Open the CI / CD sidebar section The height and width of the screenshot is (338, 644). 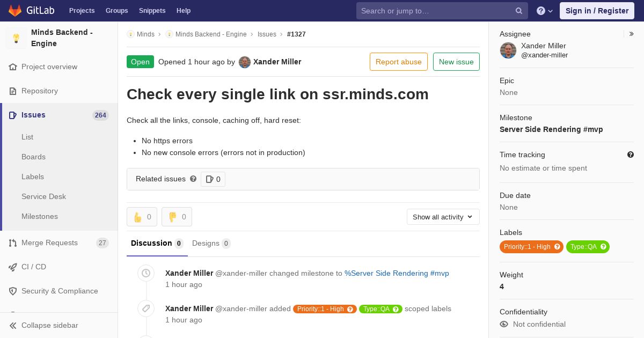click(x=34, y=267)
